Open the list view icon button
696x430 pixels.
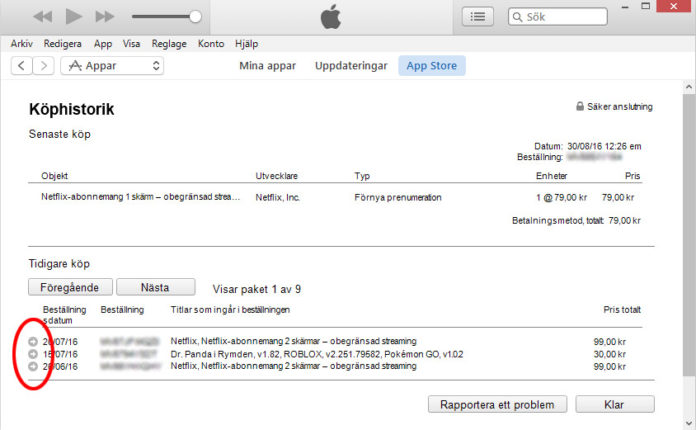[x=478, y=17]
